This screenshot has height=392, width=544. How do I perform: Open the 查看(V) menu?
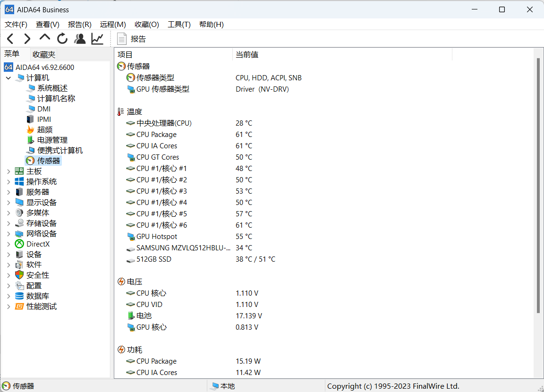pyautogui.click(x=48, y=25)
